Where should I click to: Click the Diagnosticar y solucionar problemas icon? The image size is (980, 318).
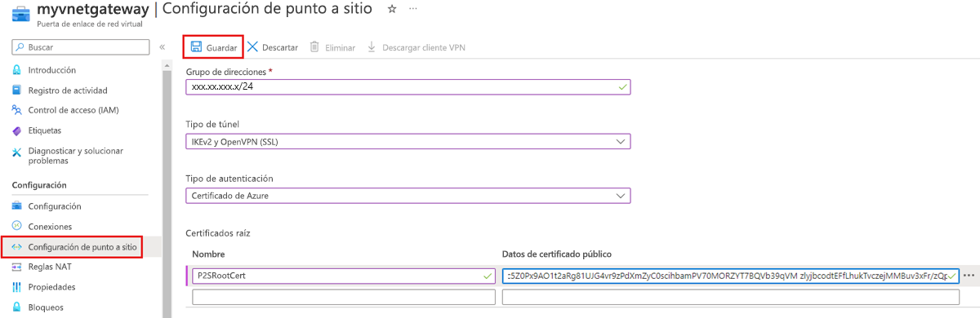(17, 152)
